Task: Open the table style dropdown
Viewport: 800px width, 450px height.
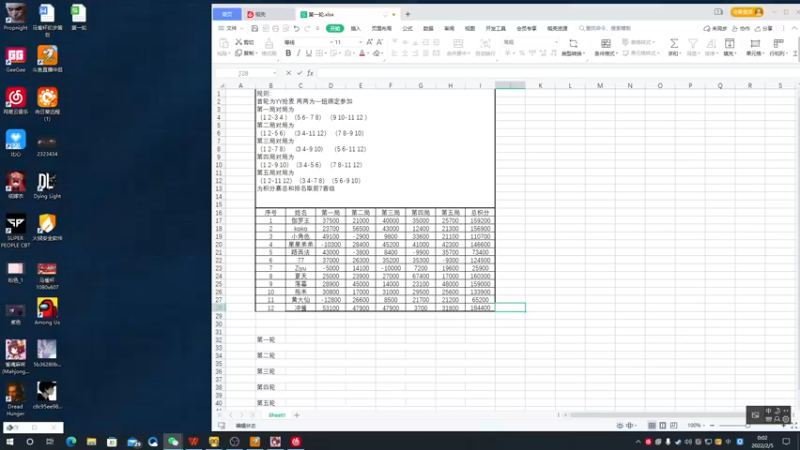Action: click(638, 42)
